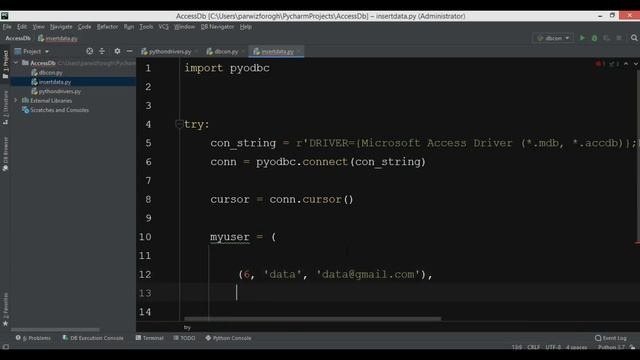Expand External Libraries node
The height and width of the screenshot is (360, 640).
click(x=16, y=100)
